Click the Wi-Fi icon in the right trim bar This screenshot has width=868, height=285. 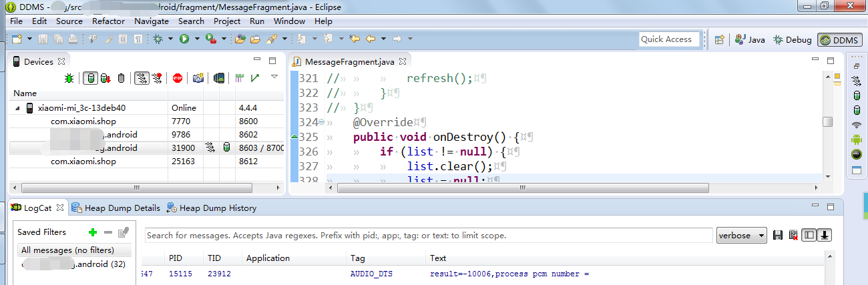tap(857, 124)
